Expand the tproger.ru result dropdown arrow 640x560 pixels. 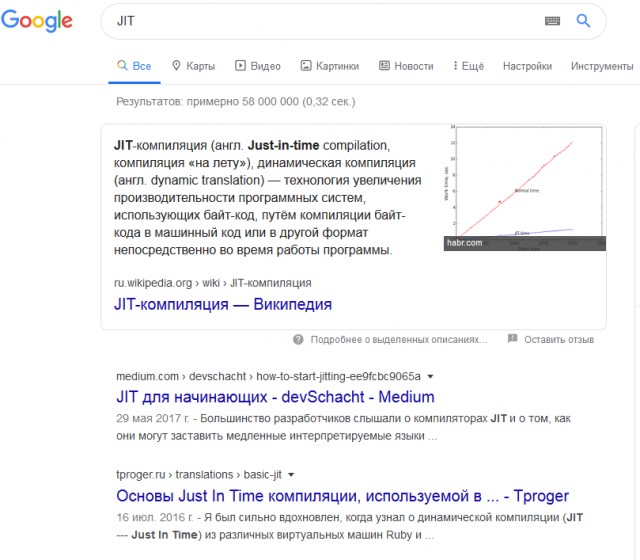pyautogui.click(x=291, y=475)
